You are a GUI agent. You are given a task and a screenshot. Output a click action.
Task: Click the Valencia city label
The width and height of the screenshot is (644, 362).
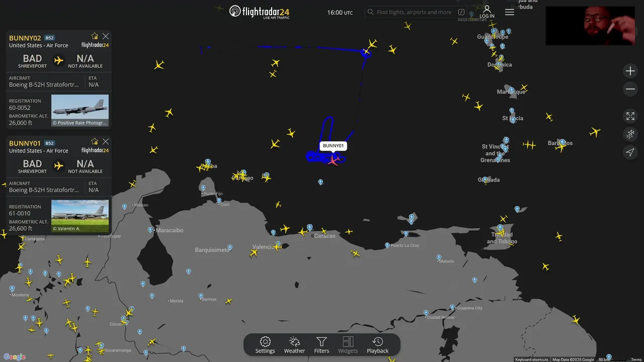(263, 247)
